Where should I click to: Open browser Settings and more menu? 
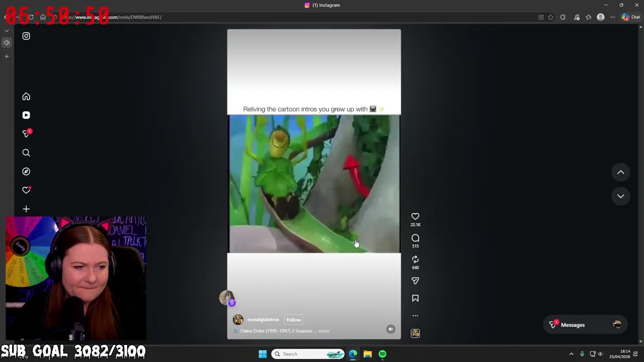point(613,17)
